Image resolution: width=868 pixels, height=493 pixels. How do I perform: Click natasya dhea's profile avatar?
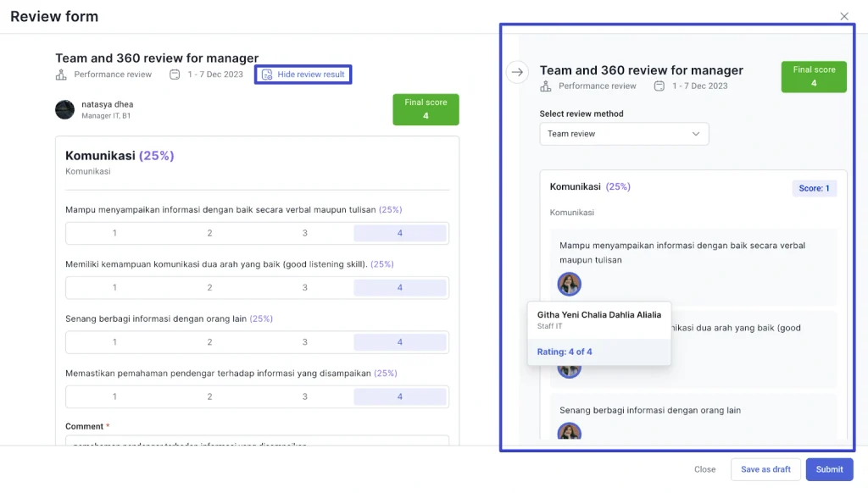pyautogui.click(x=64, y=109)
